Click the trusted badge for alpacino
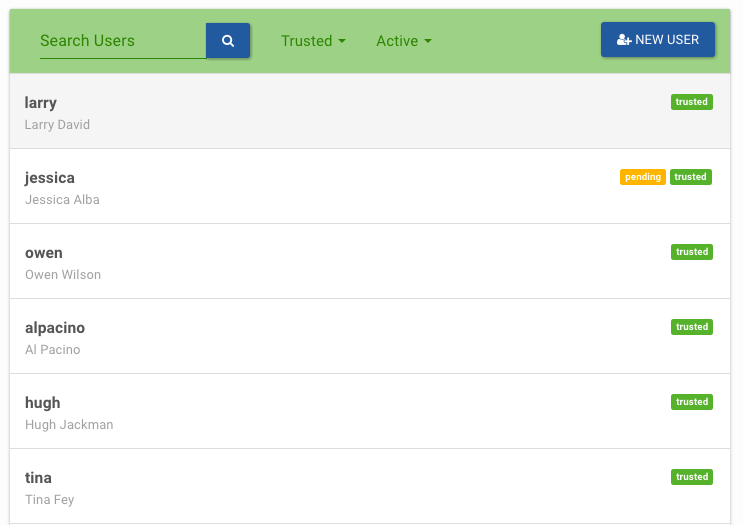 [691, 326]
